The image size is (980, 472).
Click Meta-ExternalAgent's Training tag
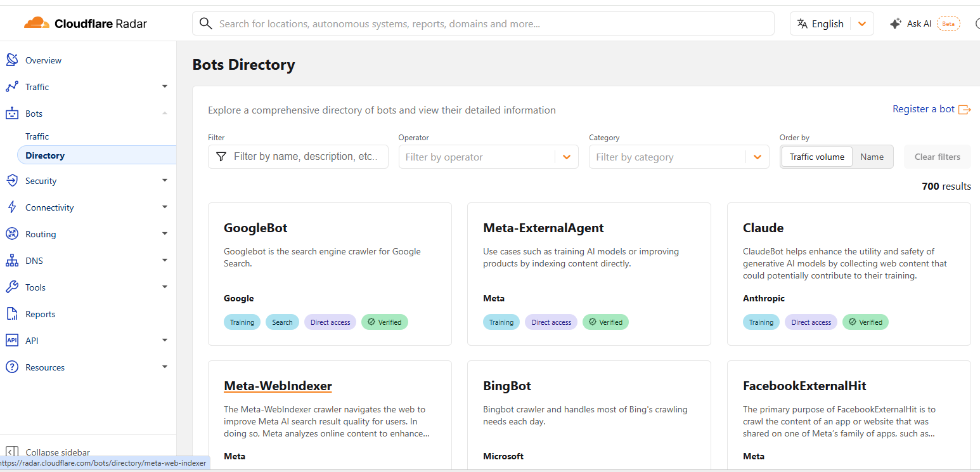(x=501, y=322)
